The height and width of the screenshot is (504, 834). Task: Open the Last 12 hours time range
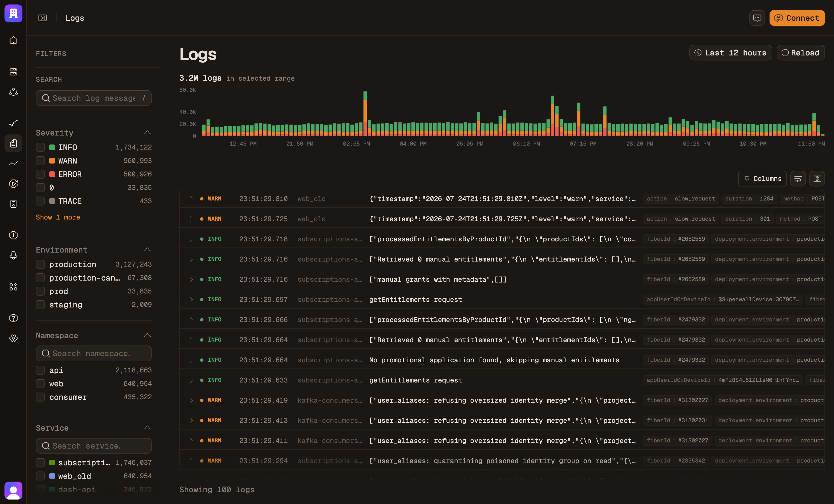coord(730,53)
